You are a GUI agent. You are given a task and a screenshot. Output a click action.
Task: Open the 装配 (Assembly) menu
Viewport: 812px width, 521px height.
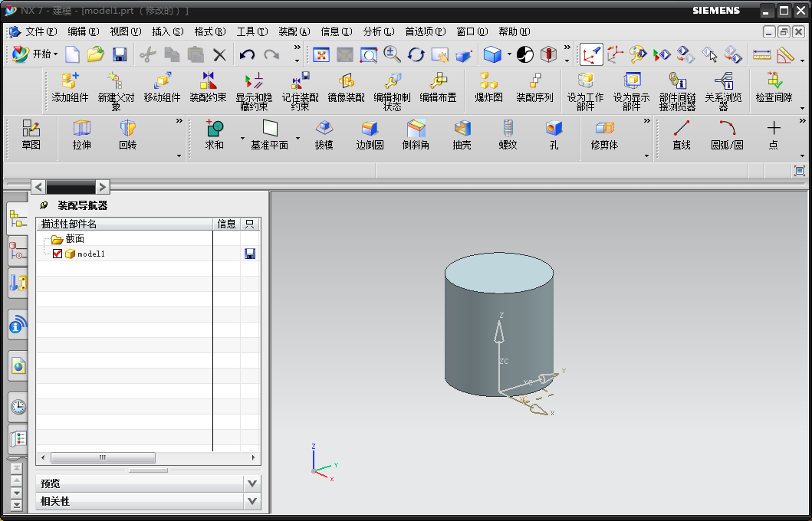coord(293,31)
